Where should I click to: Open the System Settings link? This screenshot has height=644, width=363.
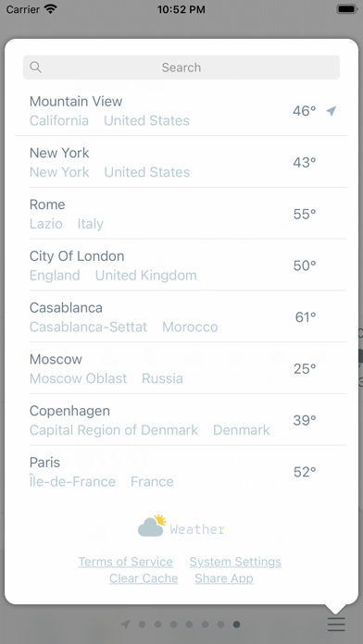pos(235,562)
